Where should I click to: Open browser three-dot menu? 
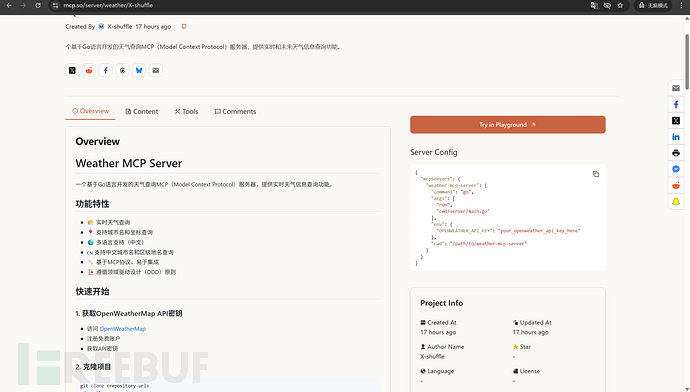[681, 5]
